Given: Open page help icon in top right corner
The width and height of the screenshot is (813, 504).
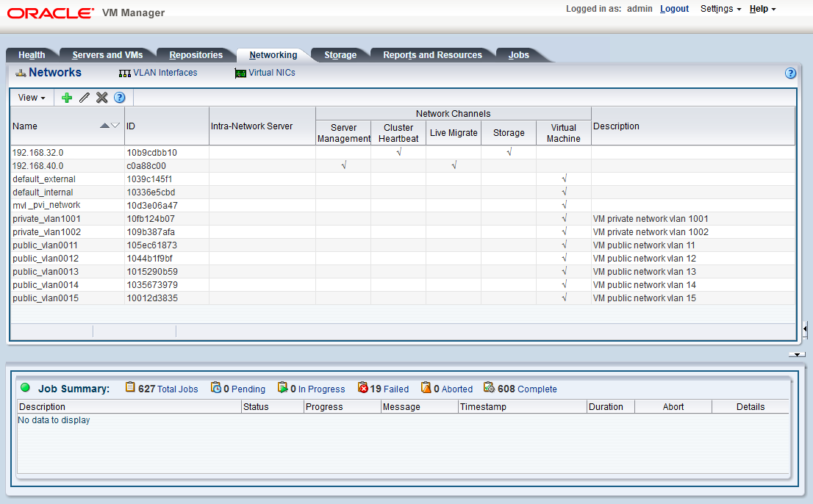Looking at the screenshot, I should coord(790,73).
